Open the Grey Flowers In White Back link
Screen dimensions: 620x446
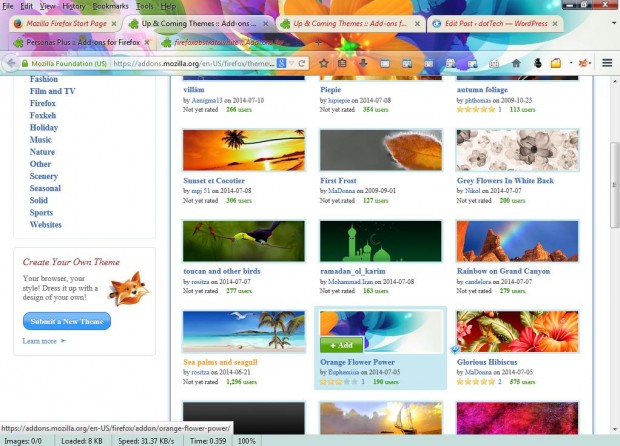pyautogui.click(x=505, y=181)
